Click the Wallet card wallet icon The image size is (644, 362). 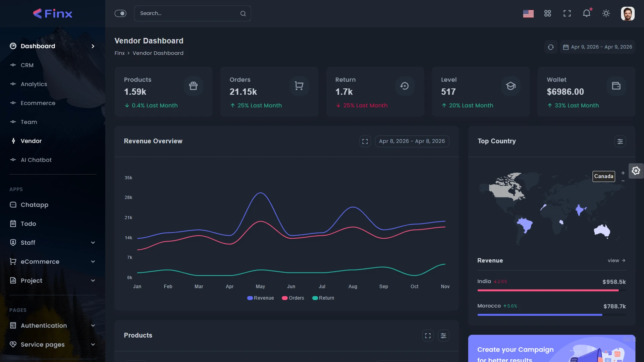(616, 86)
